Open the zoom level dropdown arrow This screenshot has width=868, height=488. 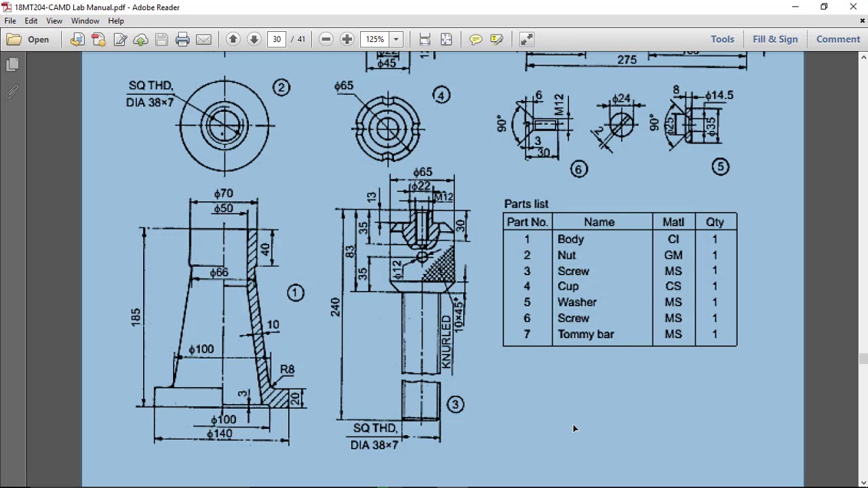coord(397,39)
